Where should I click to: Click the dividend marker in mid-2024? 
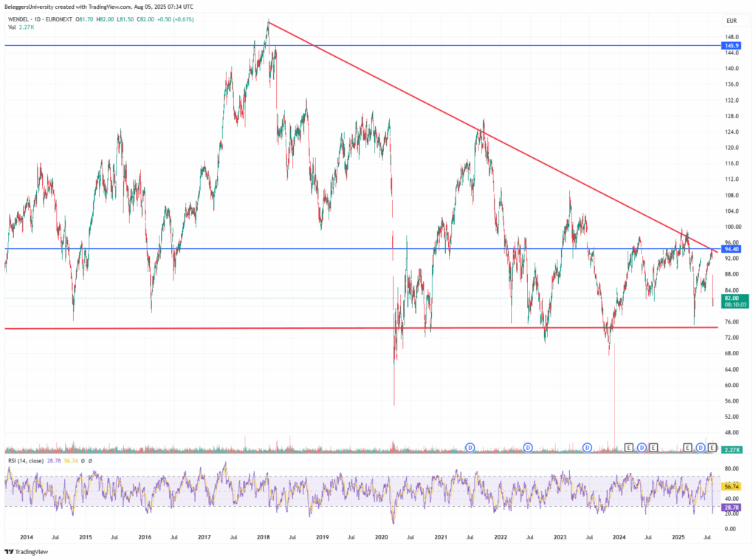pyautogui.click(x=642, y=448)
